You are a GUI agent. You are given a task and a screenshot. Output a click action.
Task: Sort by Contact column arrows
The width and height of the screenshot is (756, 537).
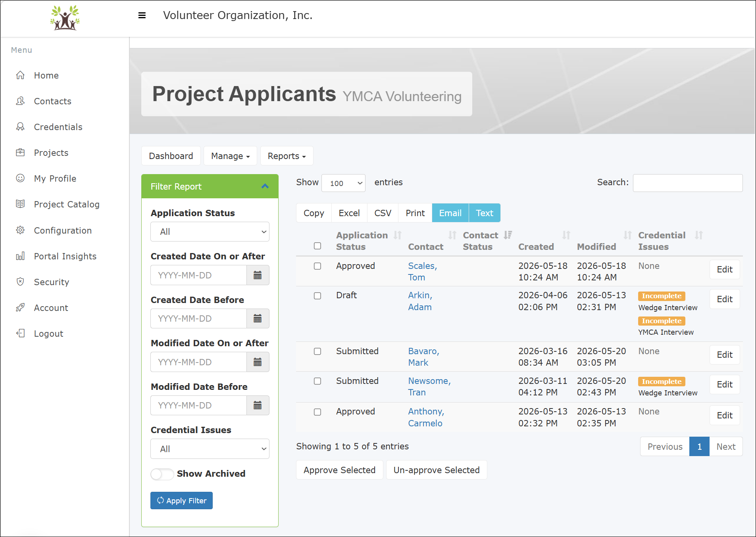452,235
